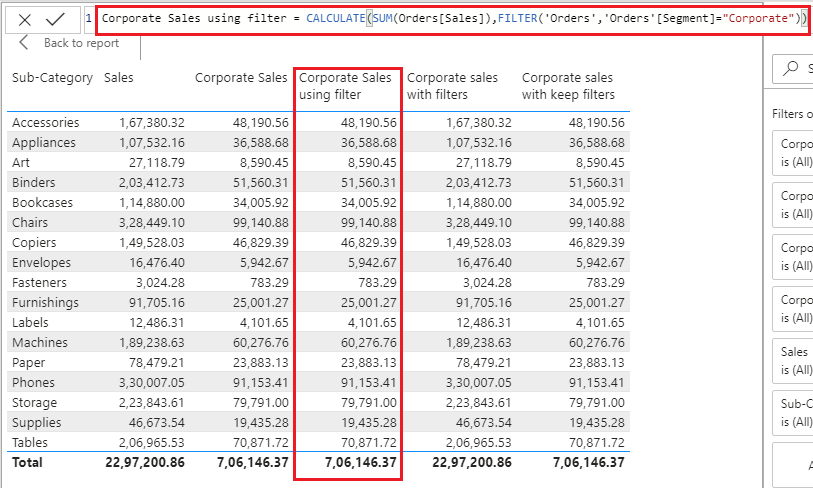Click the search magnifier in filters pane
The height and width of the screenshot is (488, 813).
(x=793, y=69)
